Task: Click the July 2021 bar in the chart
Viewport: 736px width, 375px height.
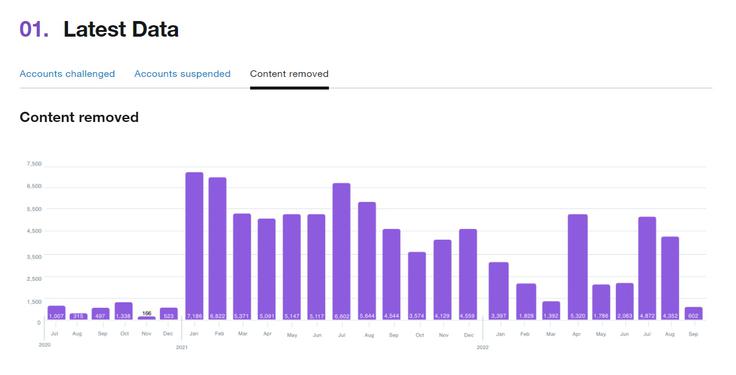Action: click(x=342, y=252)
